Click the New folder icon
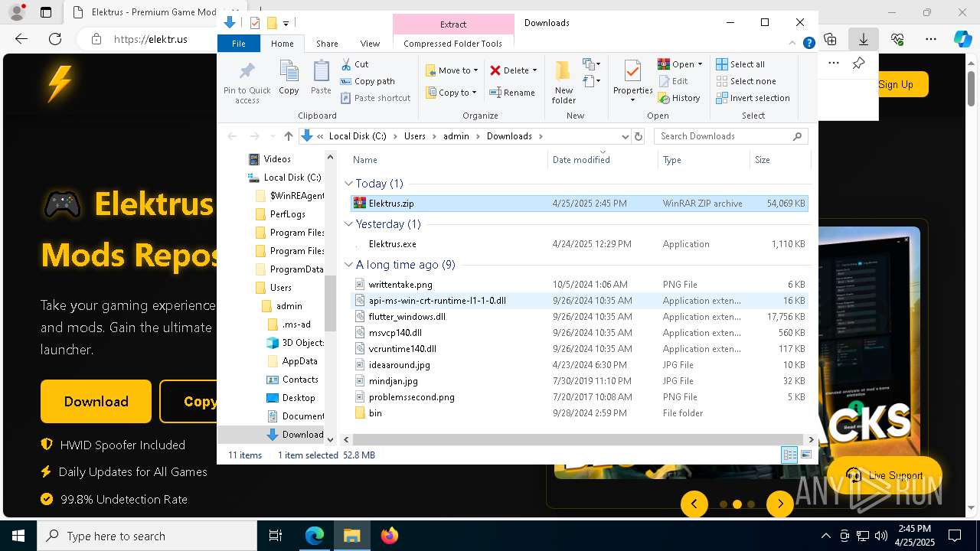Screen dimensions: 980x551 [x=563, y=72]
